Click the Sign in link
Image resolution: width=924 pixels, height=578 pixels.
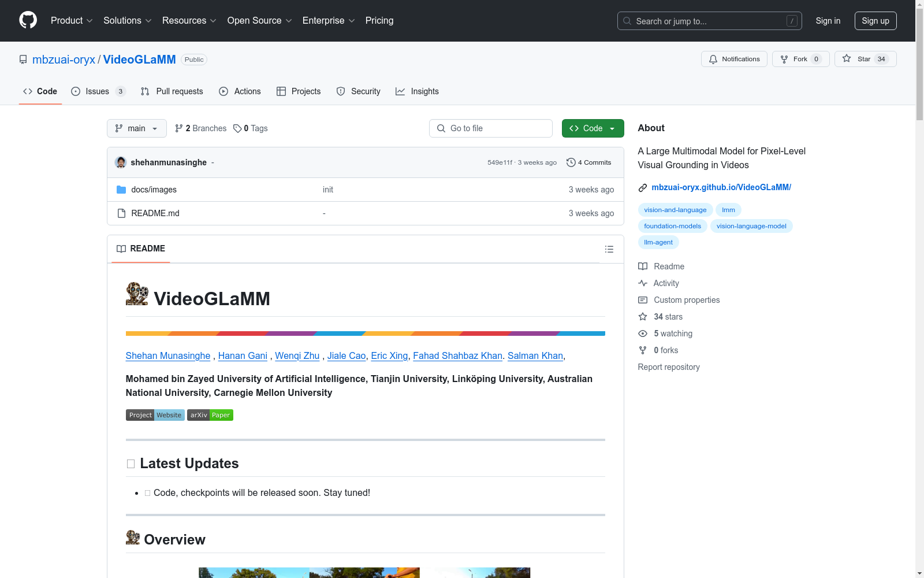(828, 21)
